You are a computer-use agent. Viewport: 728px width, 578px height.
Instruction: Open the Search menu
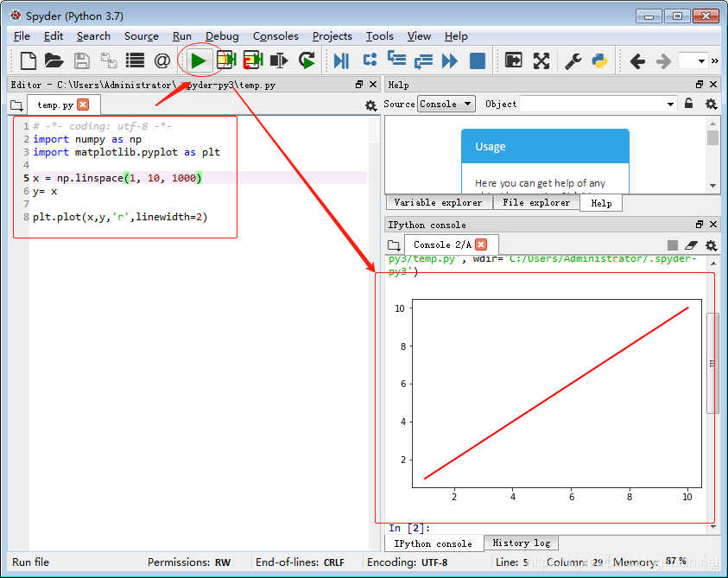pyautogui.click(x=93, y=36)
